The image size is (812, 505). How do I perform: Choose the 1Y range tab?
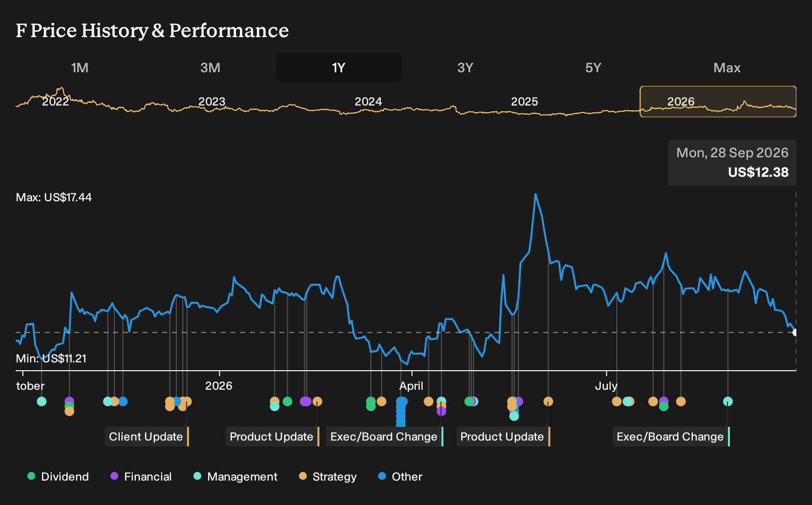(339, 67)
